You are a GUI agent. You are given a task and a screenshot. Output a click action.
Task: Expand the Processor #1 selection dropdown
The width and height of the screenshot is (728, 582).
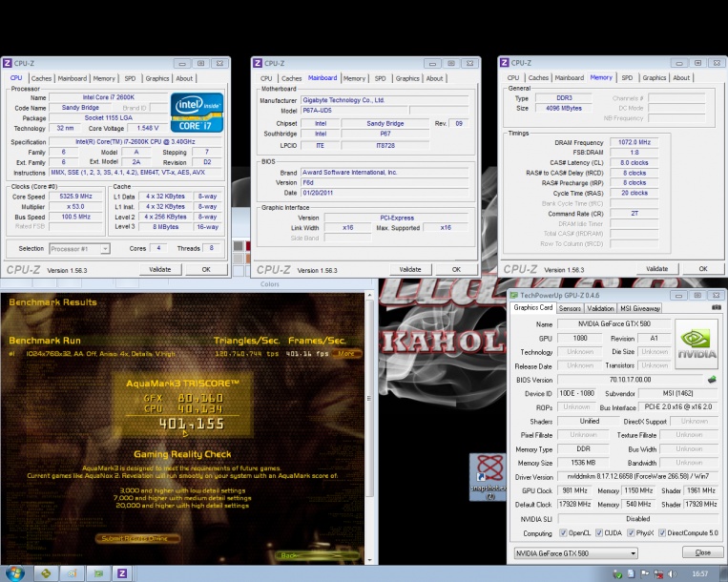pos(79,248)
